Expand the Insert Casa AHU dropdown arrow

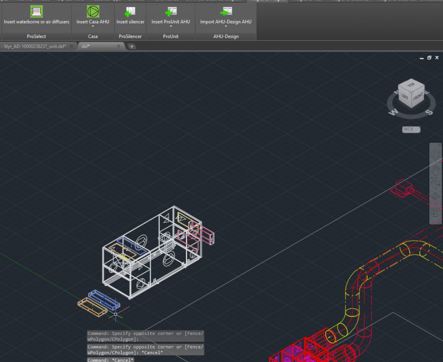(x=93, y=26)
